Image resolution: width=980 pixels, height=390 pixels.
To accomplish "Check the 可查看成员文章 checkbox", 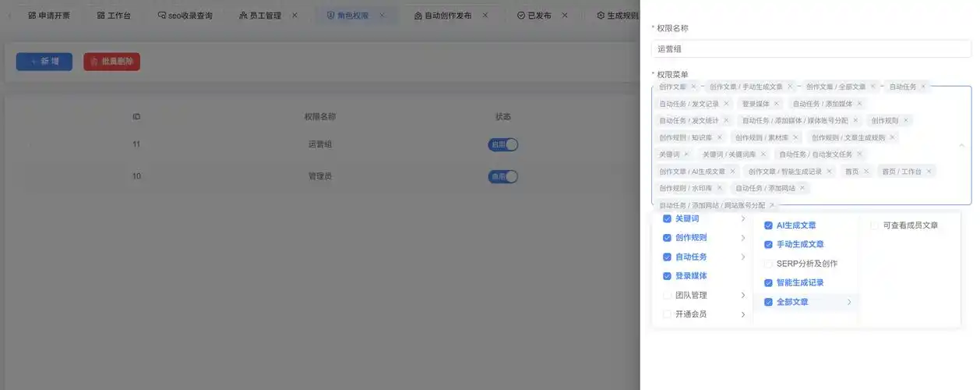I will tap(875, 225).
